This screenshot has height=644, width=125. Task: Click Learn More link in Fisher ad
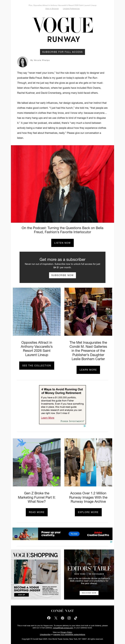[48, 418]
